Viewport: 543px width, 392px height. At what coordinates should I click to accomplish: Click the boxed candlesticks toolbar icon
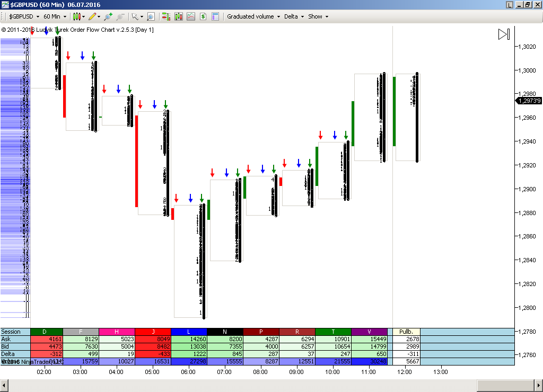click(179, 16)
